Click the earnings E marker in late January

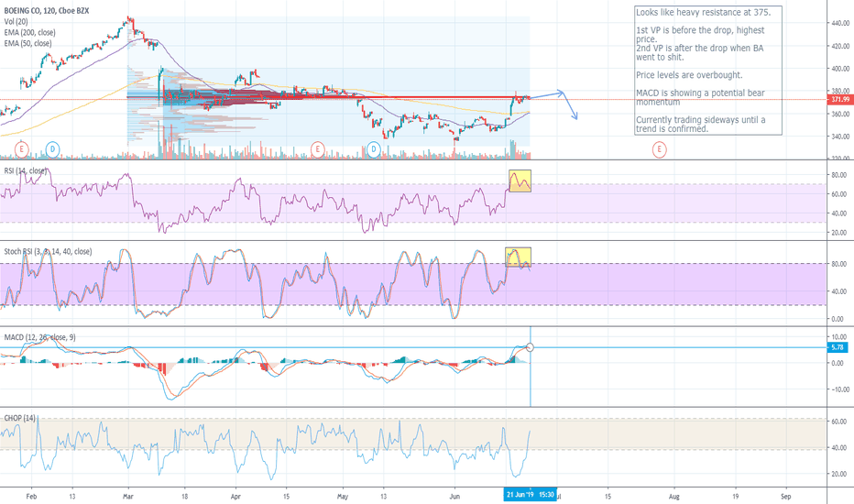click(21, 148)
